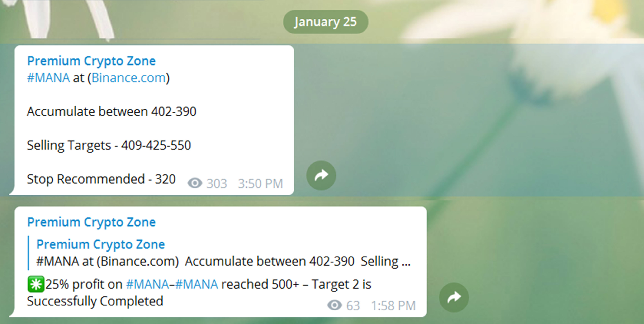Click the forward arrow beside first MANA message

[x=321, y=175]
